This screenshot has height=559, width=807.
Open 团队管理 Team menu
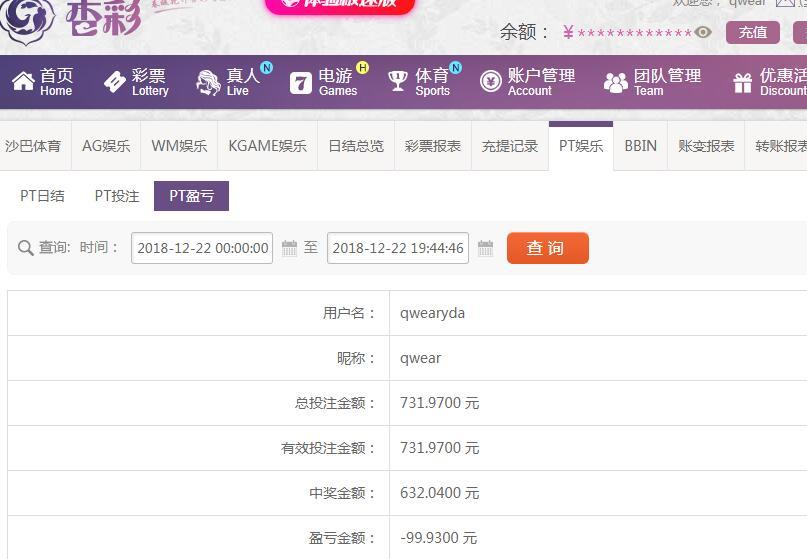coord(652,82)
